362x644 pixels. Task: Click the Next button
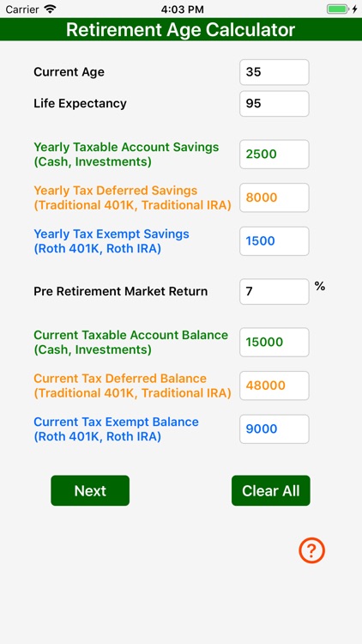click(x=90, y=490)
